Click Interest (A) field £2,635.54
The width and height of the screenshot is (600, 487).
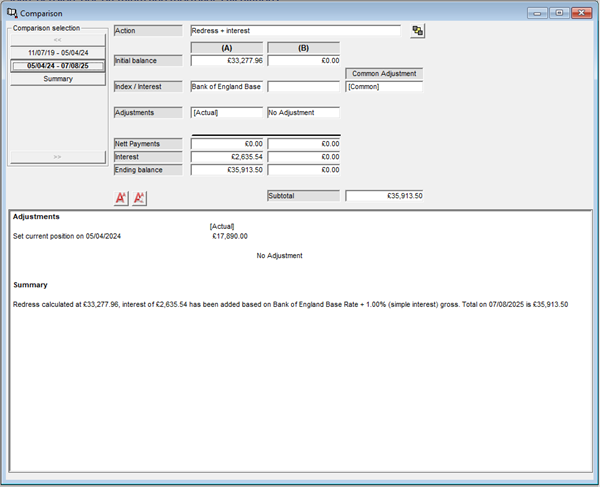point(227,157)
